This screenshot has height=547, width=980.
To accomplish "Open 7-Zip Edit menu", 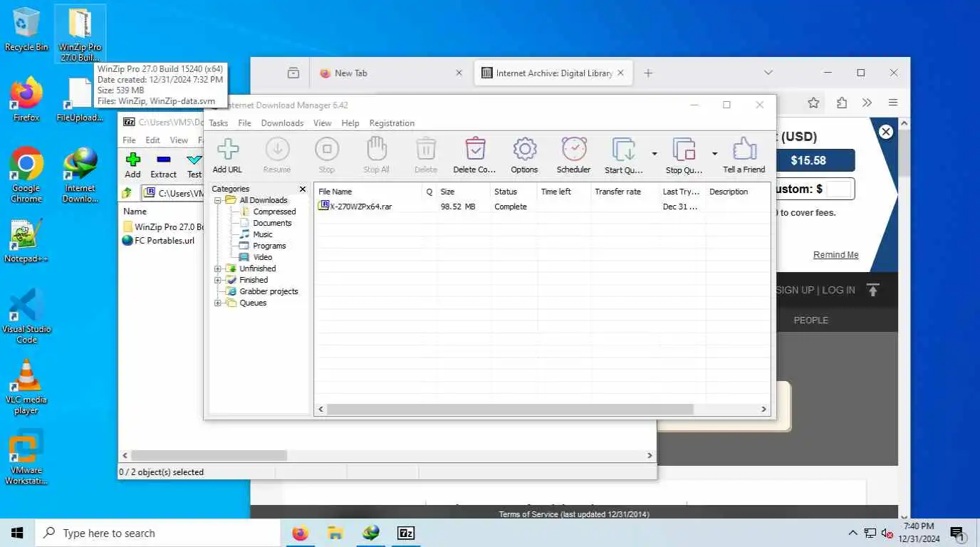I will 153,140.
